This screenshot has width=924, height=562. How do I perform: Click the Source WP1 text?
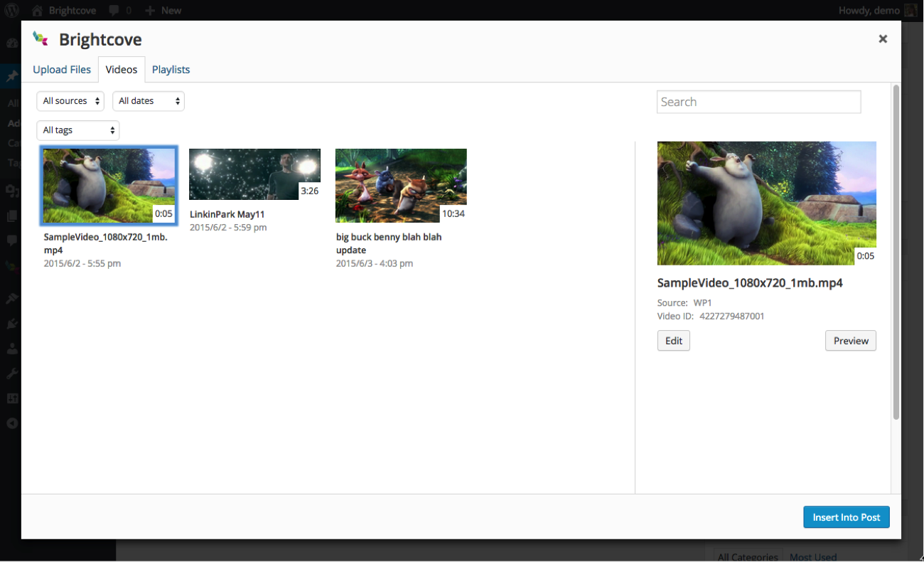coord(684,302)
